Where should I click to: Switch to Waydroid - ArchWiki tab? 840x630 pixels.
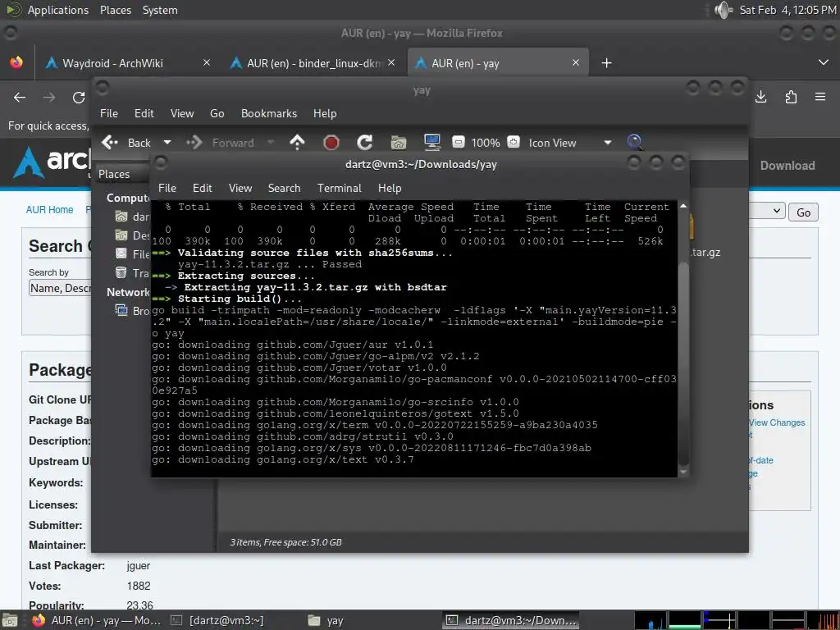click(112, 63)
